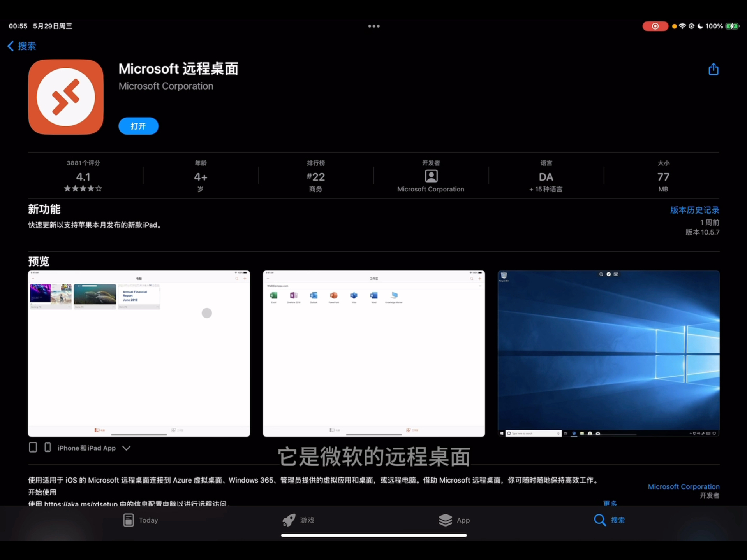Click the 4+ age rating
The width and height of the screenshot is (747, 560).
[x=201, y=177]
